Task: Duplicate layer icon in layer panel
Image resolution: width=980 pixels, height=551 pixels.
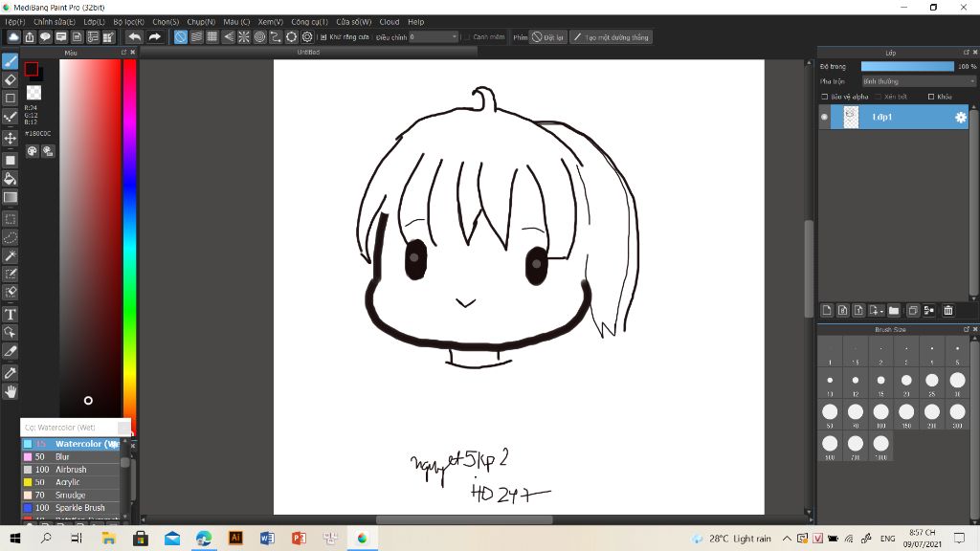Action: click(x=912, y=310)
